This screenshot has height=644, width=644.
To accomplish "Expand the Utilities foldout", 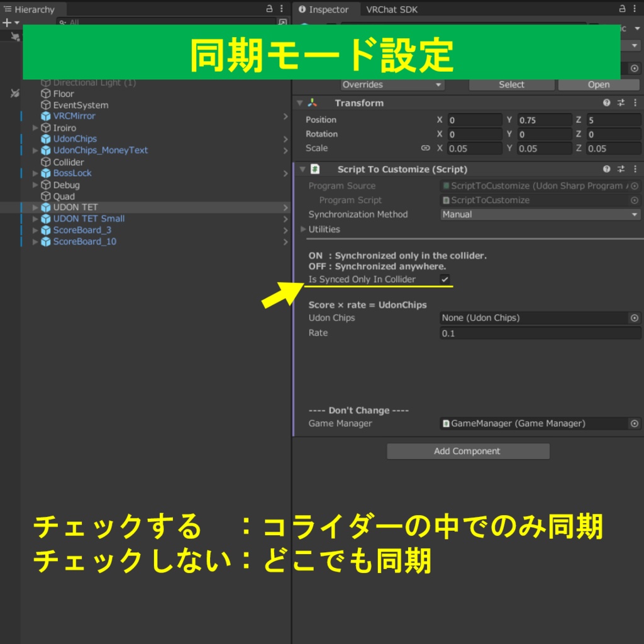I will pos(303,229).
